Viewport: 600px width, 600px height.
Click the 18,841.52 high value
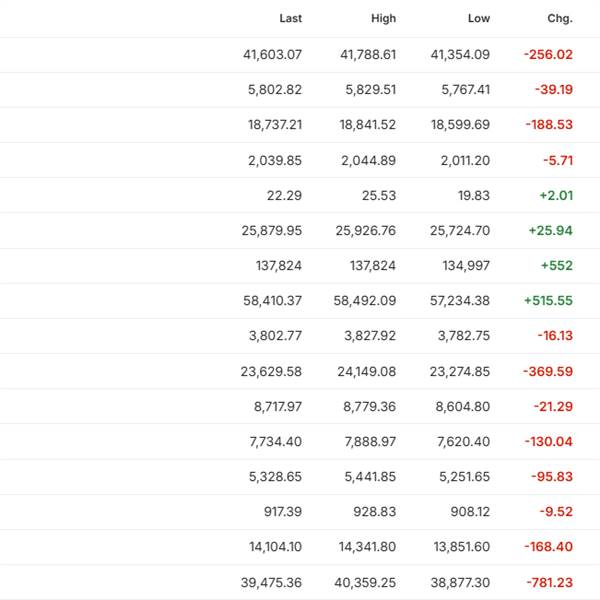tap(367, 125)
